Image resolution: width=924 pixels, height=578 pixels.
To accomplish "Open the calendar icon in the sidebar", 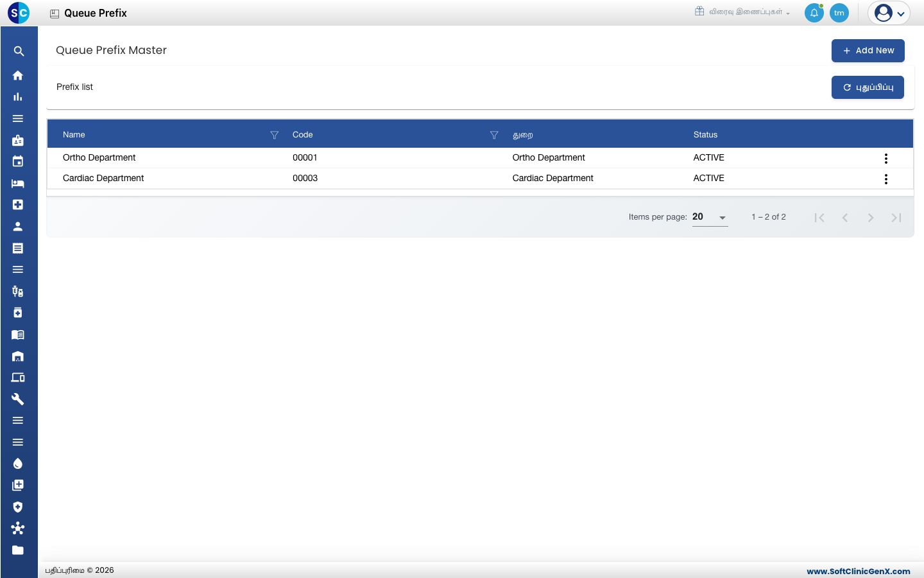I will (x=18, y=162).
